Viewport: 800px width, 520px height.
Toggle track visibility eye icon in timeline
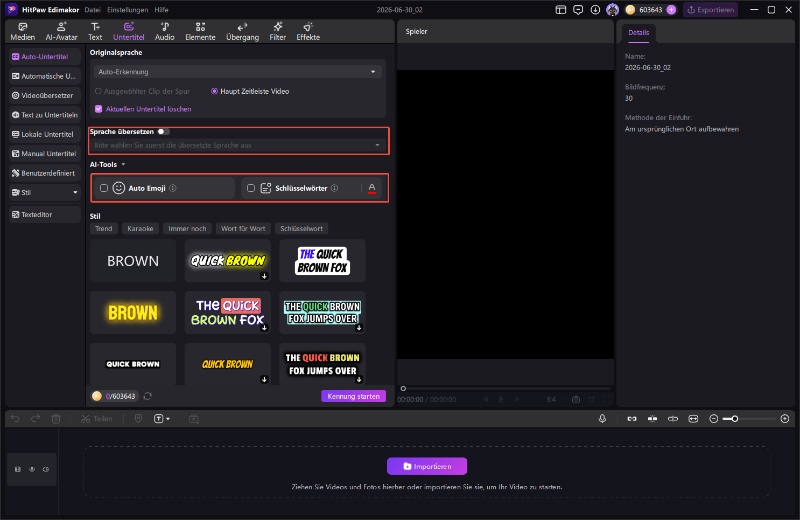pos(32,469)
